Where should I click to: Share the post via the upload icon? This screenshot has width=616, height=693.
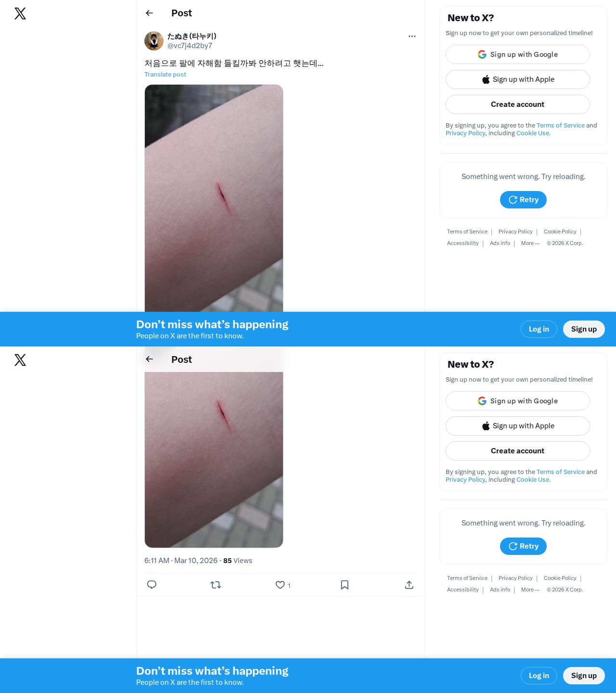(x=409, y=585)
